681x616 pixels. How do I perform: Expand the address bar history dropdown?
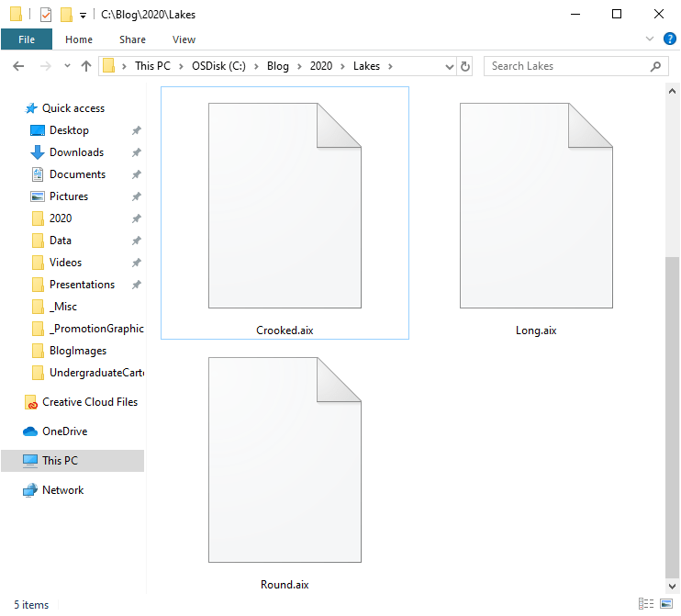pos(450,66)
